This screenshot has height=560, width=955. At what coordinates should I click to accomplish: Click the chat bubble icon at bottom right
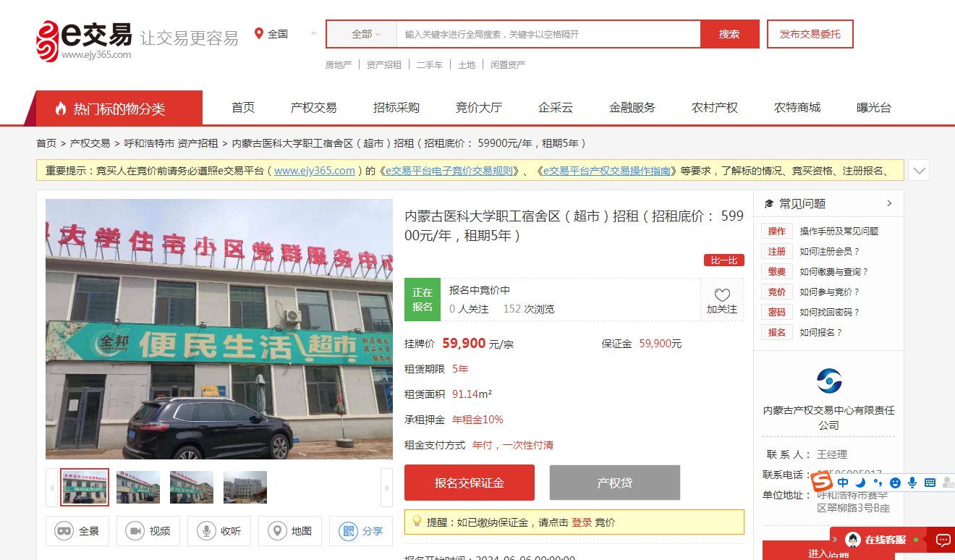tap(943, 540)
